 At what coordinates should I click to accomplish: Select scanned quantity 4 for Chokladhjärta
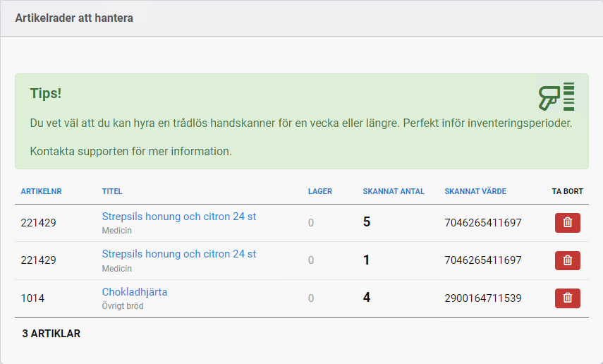pyautogui.click(x=367, y=298)
